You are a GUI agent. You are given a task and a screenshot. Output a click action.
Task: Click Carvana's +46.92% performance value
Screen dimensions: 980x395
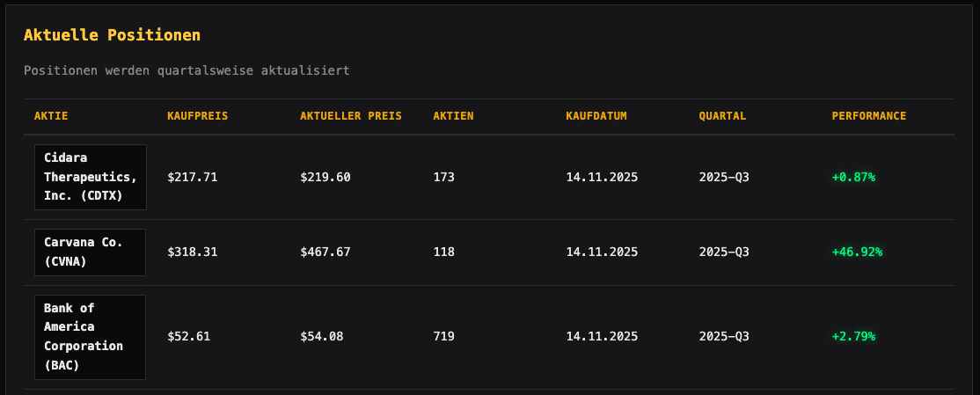[x=857, y=252]
